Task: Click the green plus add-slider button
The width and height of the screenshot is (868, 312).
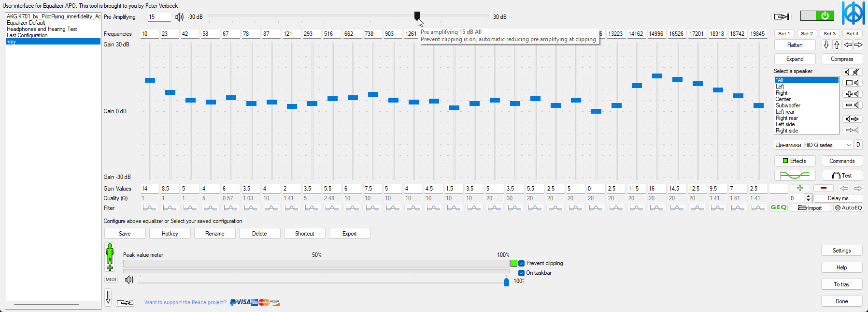Action: [x=800, y=188]
